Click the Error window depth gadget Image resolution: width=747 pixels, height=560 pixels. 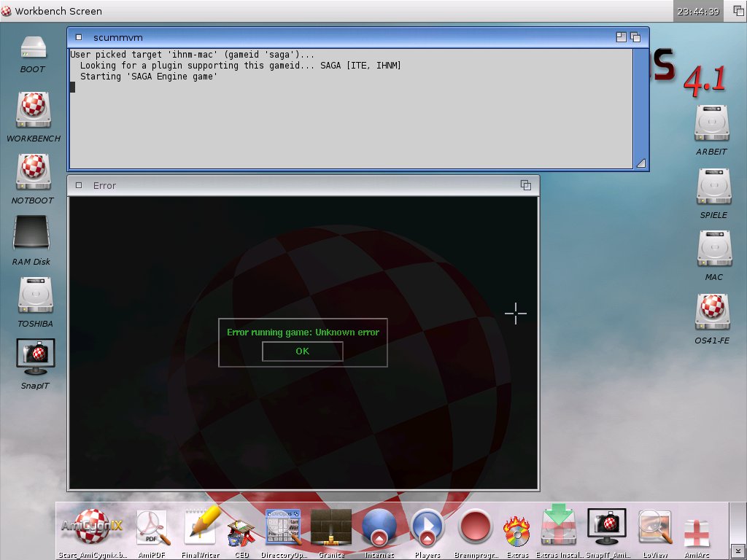coord(526,185)
